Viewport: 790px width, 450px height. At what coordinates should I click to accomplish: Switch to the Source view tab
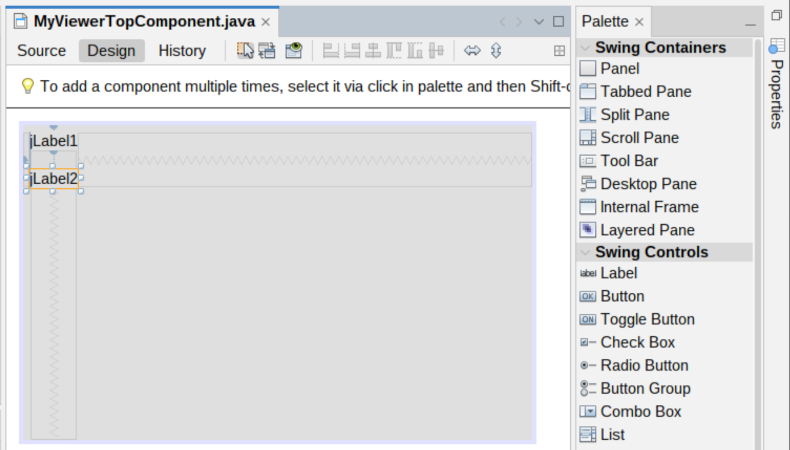tap(42, 51)
